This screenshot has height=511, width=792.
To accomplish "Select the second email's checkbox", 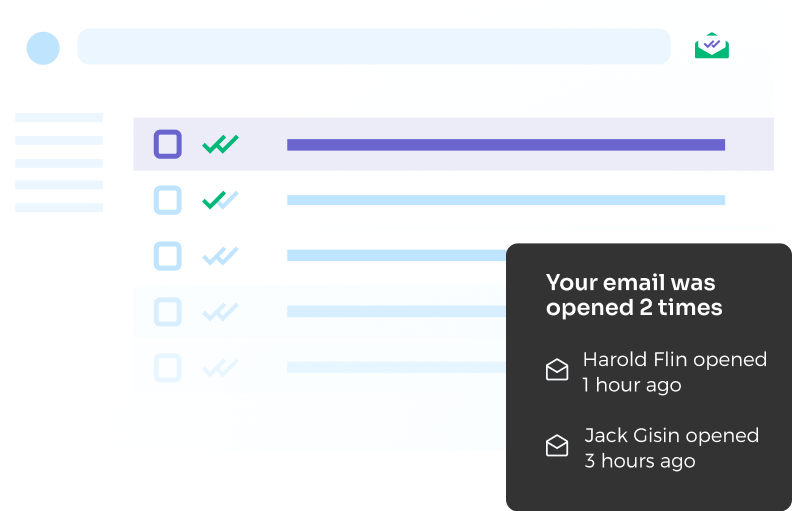I will (168, 200).
